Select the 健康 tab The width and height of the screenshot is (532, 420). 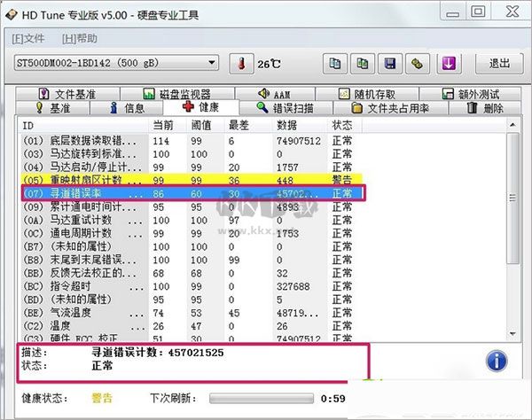[x=201, y=107]
